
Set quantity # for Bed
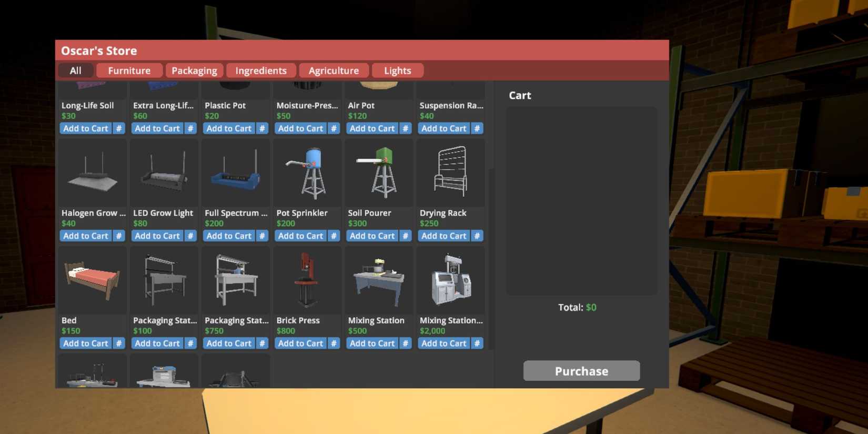click(119, 343)
